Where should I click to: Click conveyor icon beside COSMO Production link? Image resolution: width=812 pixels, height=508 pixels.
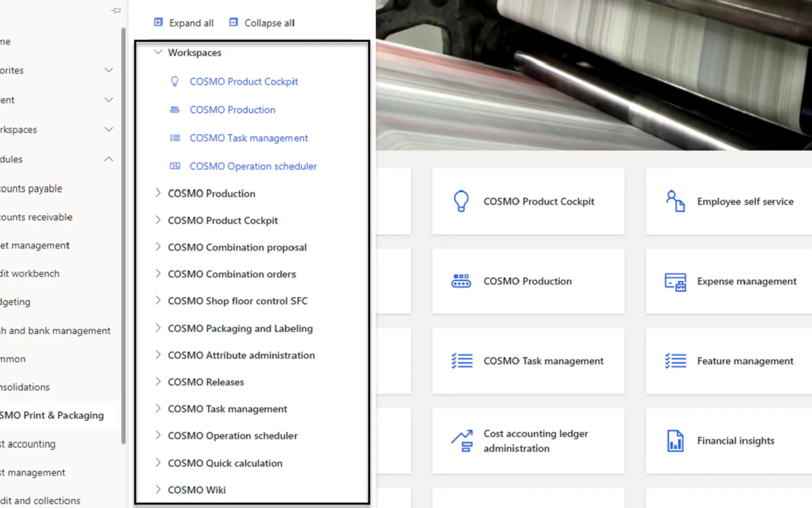(x=175, y=110)
